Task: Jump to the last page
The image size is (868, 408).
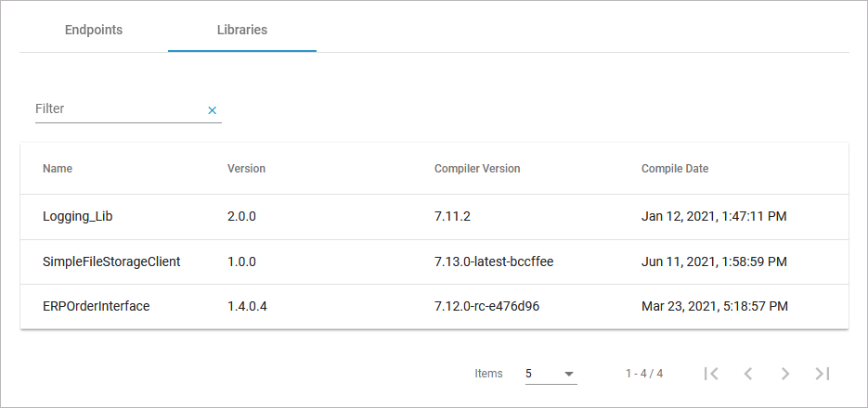Action: [x=823, y=374]
